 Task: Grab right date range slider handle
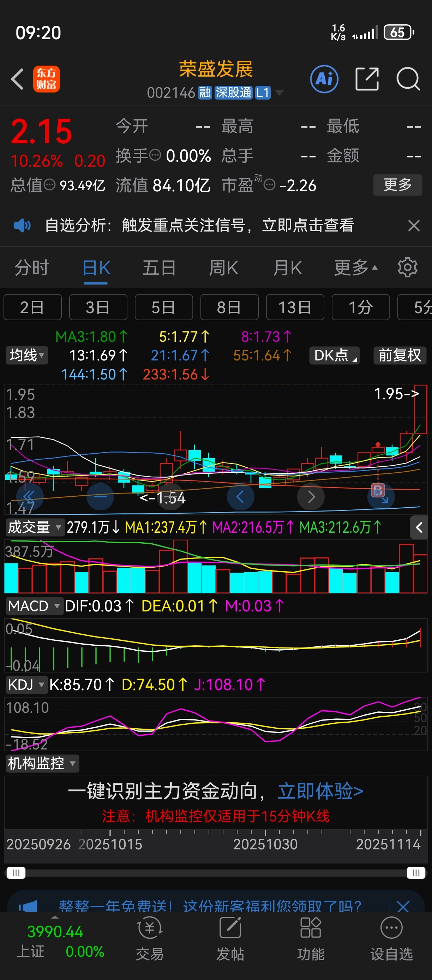[x=416, y=873]
